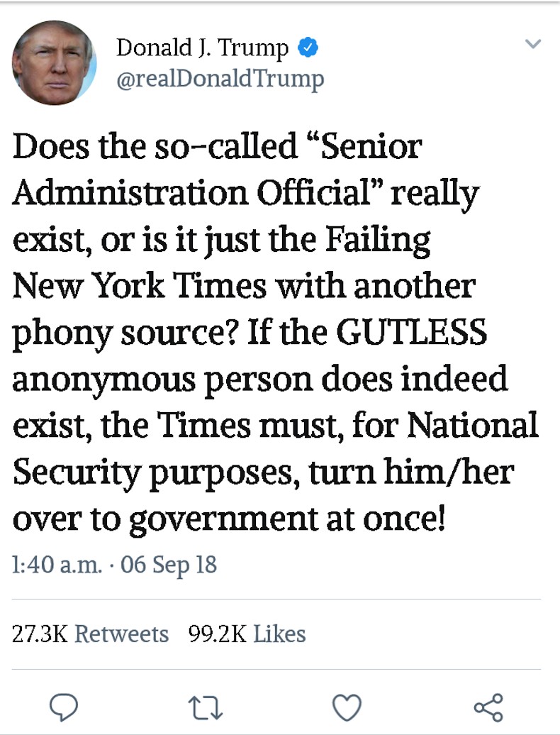The image size is (560, 735).
Task: Expand the tweet options chevron
Action: point(533,45)
